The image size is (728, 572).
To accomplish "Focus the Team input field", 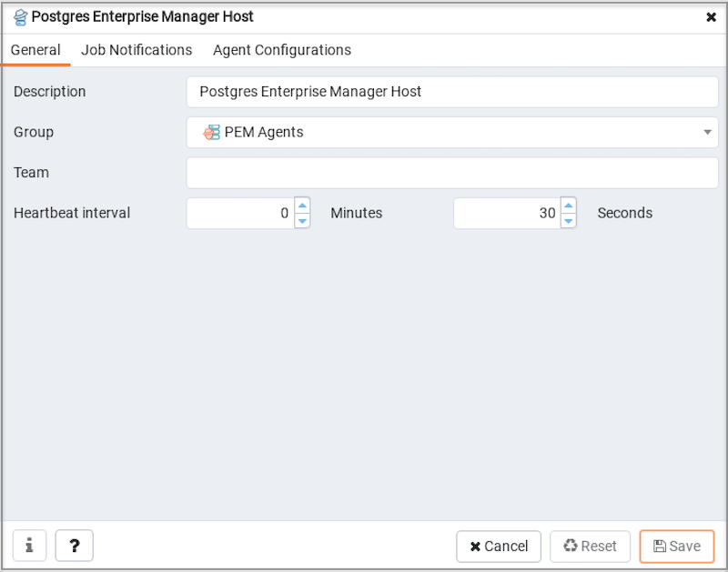I will 452,173.
